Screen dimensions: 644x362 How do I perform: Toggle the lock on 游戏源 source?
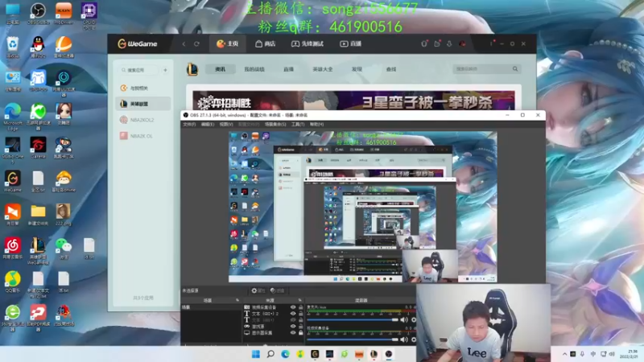click(300, 327)
